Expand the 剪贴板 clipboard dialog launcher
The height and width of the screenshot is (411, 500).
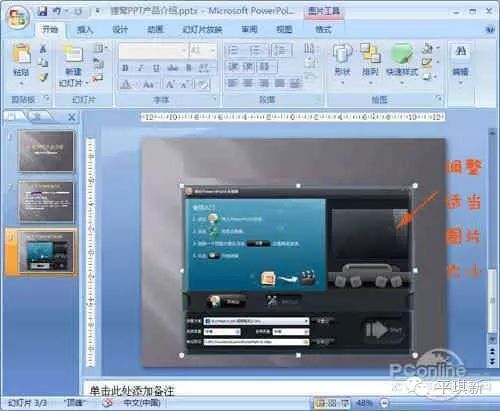47,99
